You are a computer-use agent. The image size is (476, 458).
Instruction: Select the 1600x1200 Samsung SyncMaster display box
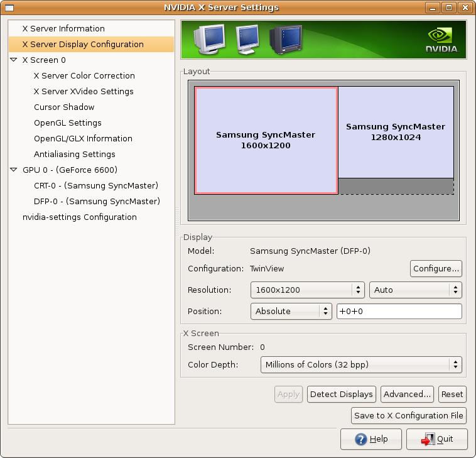(266, 140)
